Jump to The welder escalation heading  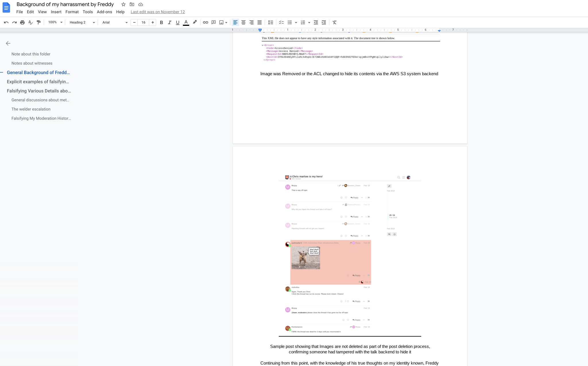coord(31,109)
